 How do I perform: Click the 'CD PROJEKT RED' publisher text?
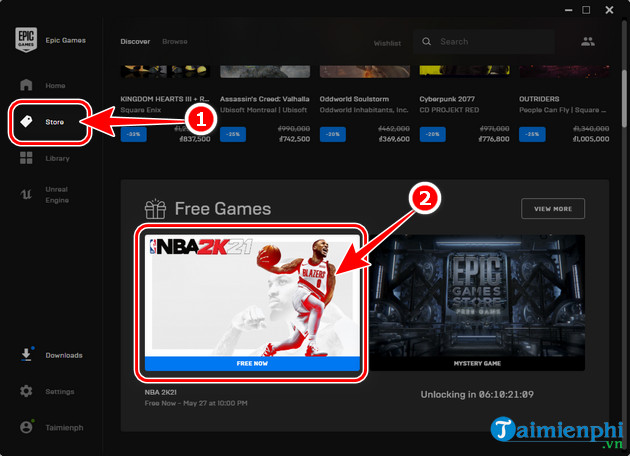coord(449,110)
